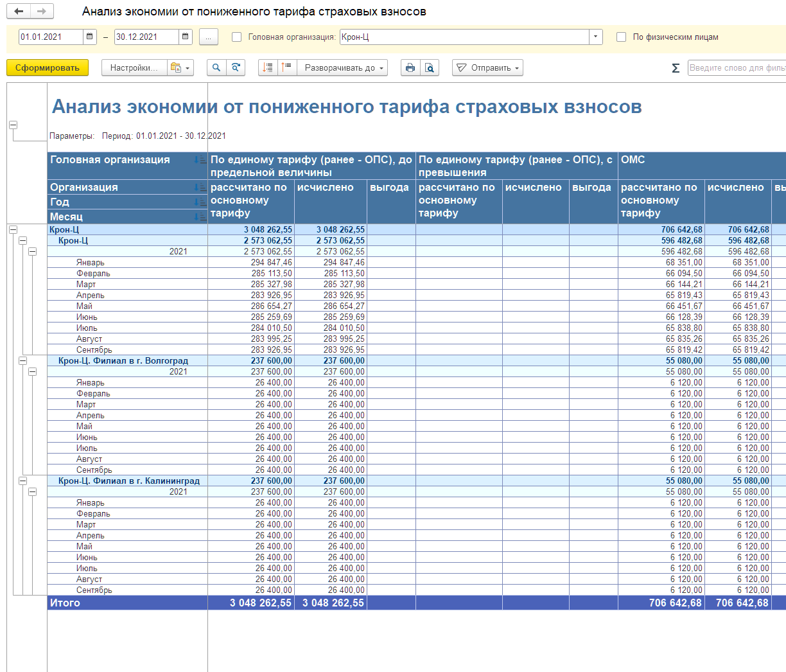
Task: Open the report variants dropdown next to Настройки
Action: [x=180, y=67]
